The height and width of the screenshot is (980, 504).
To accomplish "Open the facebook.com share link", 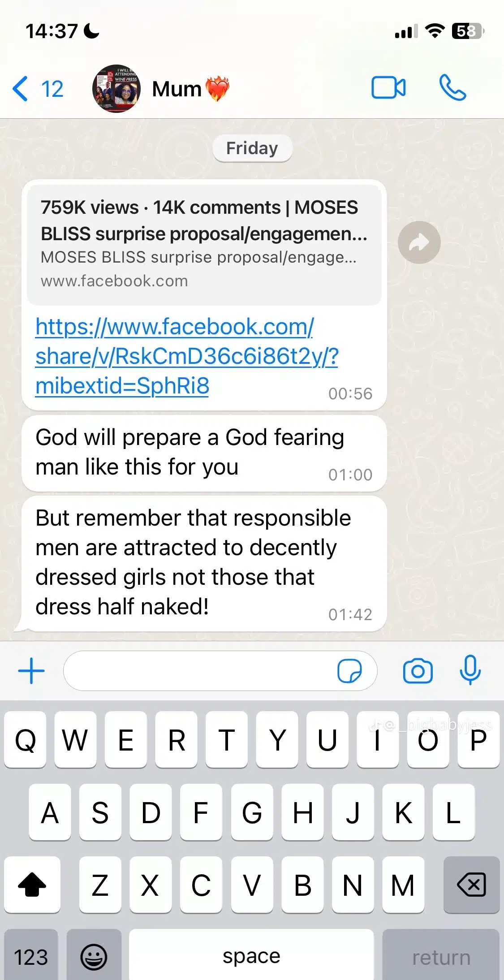I will click(187, 356).
